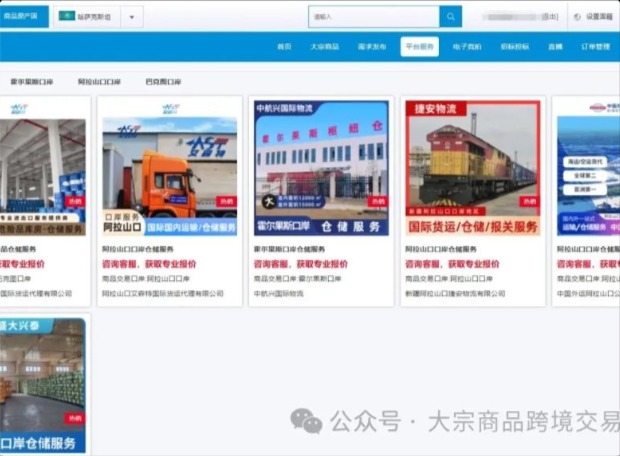The width and height of the screenshot is (620, 456).
Task: Open the orange truck 阿拉山口 service image
Action: 170,176
